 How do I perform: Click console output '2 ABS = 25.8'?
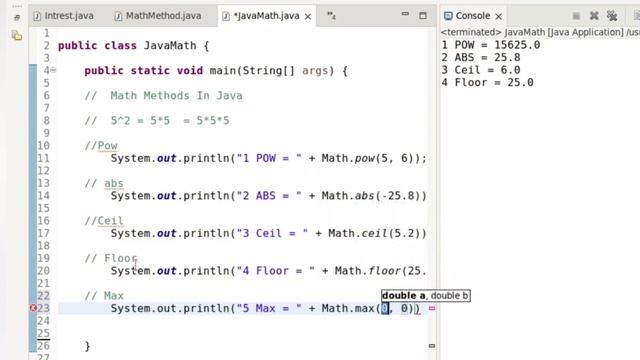tap(481, 58)
